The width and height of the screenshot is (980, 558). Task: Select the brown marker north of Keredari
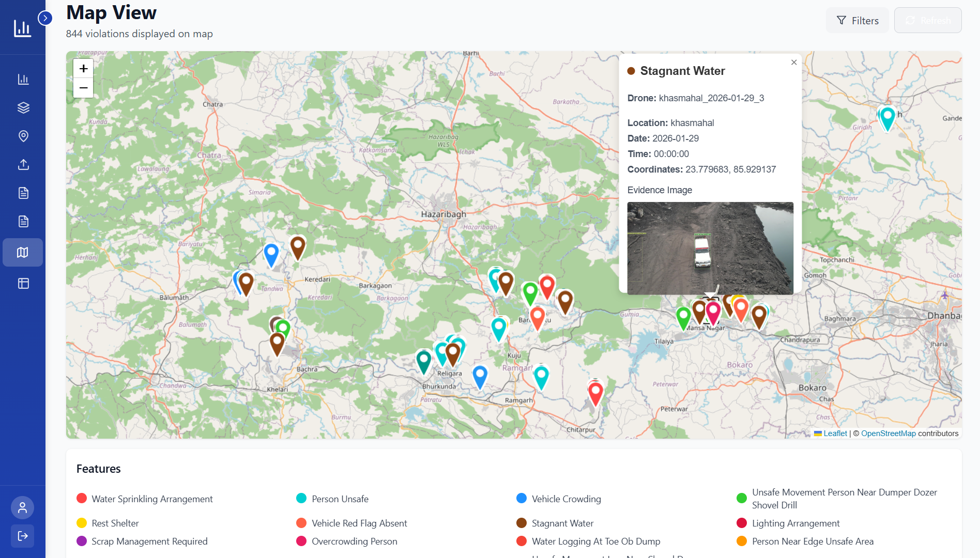[298, 247]
